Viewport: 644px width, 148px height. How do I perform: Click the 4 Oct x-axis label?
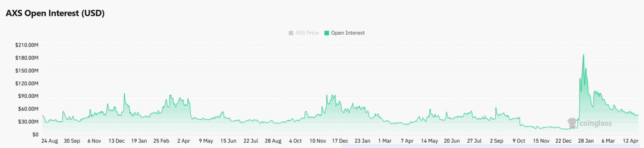coord(295,141)
